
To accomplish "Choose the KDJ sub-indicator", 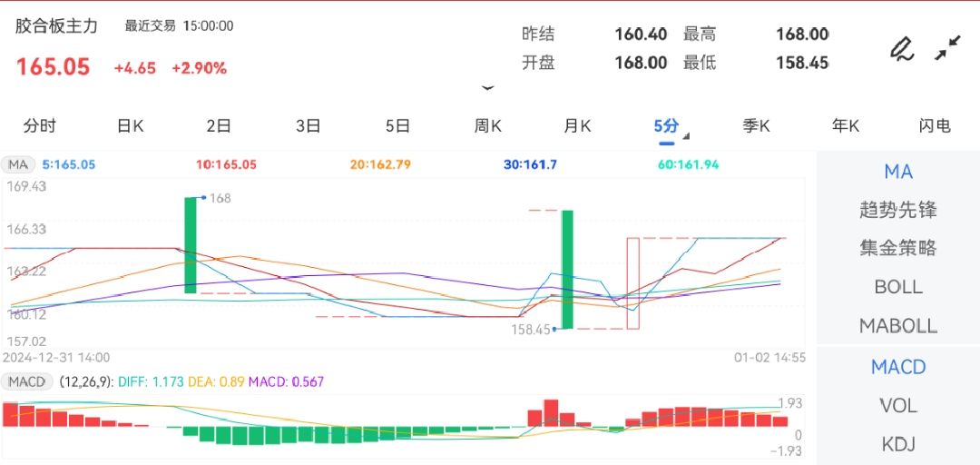I will [x=898, y=444].
